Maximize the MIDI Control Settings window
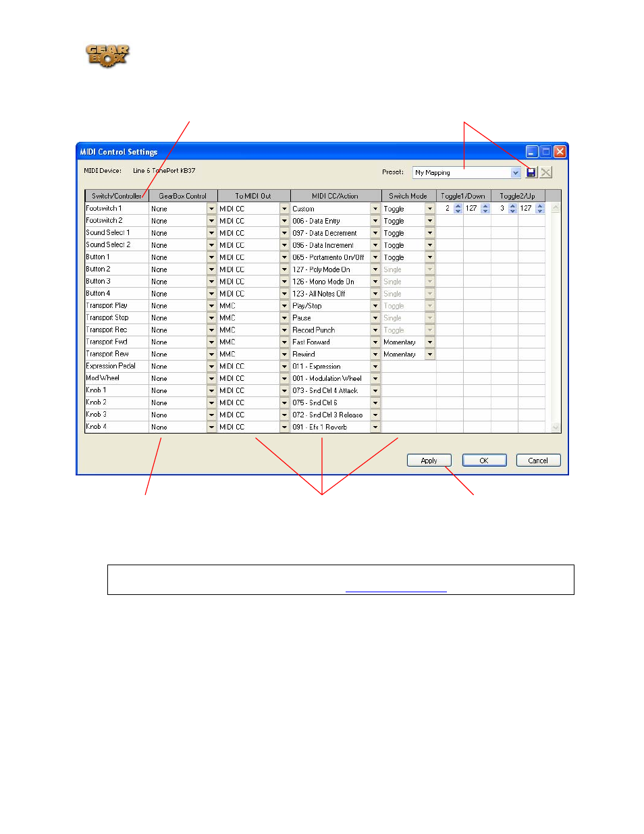The width and height of the screenshot is (644, 834). [546, 152]
